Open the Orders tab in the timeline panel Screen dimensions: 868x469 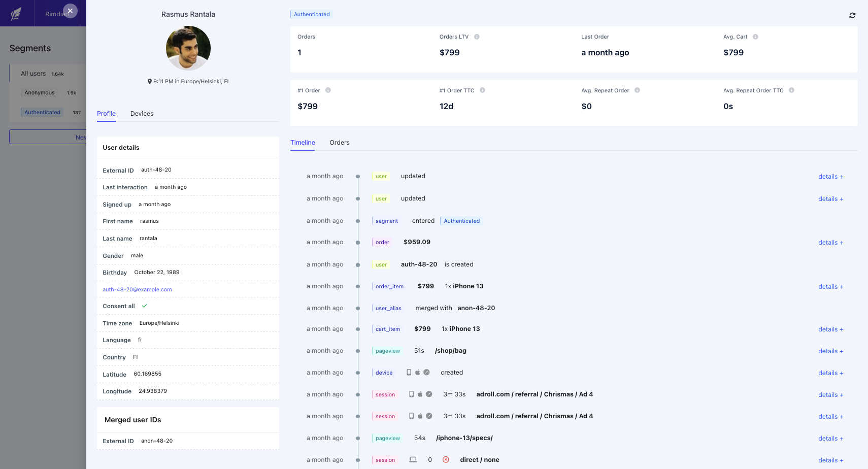coord(339,143)
